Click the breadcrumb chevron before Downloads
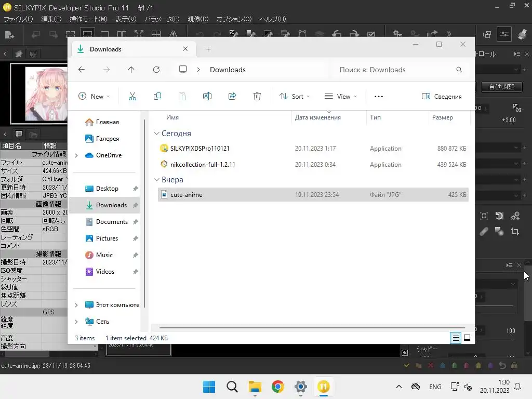Viewport: 532px width, 399px height. pos(198,70)
